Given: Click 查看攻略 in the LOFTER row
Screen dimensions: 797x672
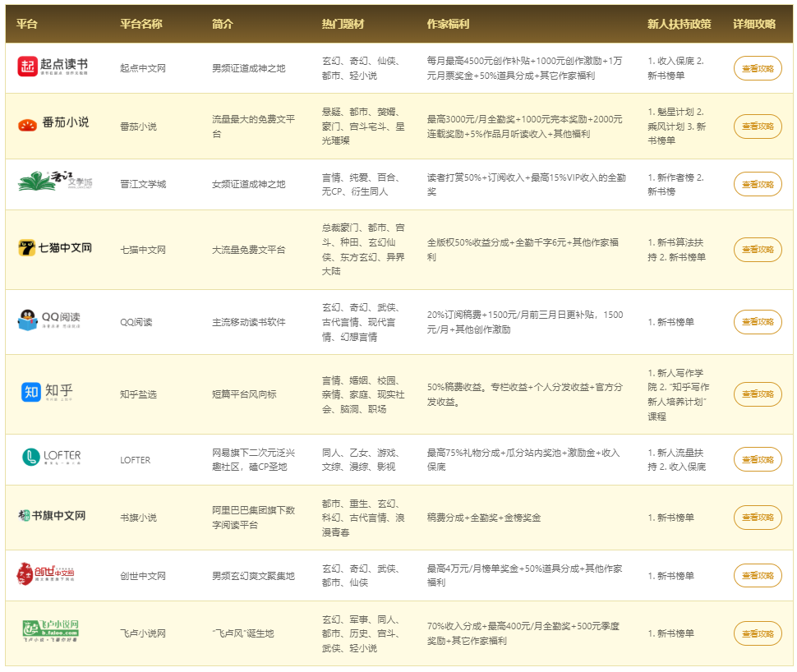Looking at the screenshot, I should click(x=757, y=459).
